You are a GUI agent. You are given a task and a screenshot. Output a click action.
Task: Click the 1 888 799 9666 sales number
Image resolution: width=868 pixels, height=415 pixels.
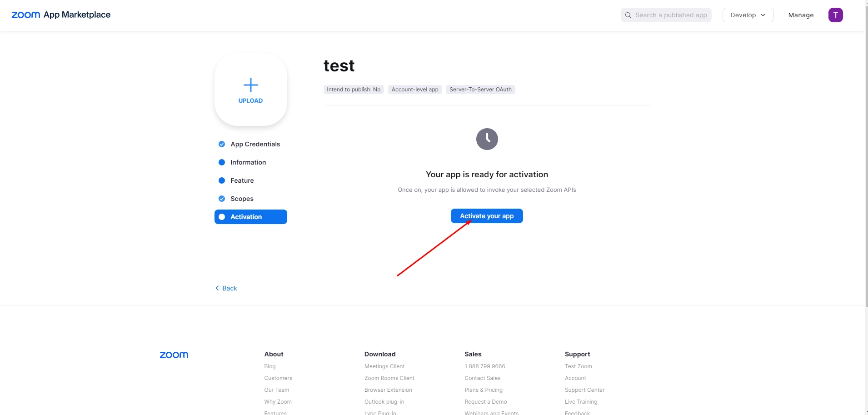point(485,366)
